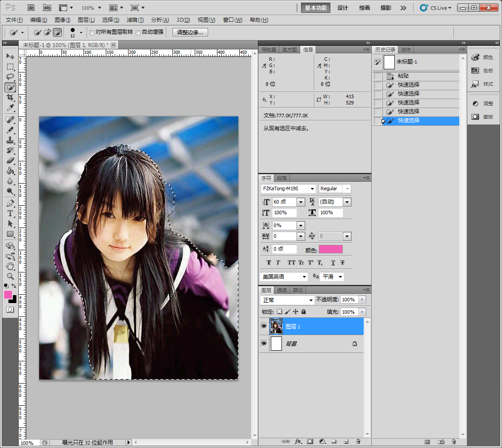Open the 滤镜(T) menu

click(x=135, y=20)
